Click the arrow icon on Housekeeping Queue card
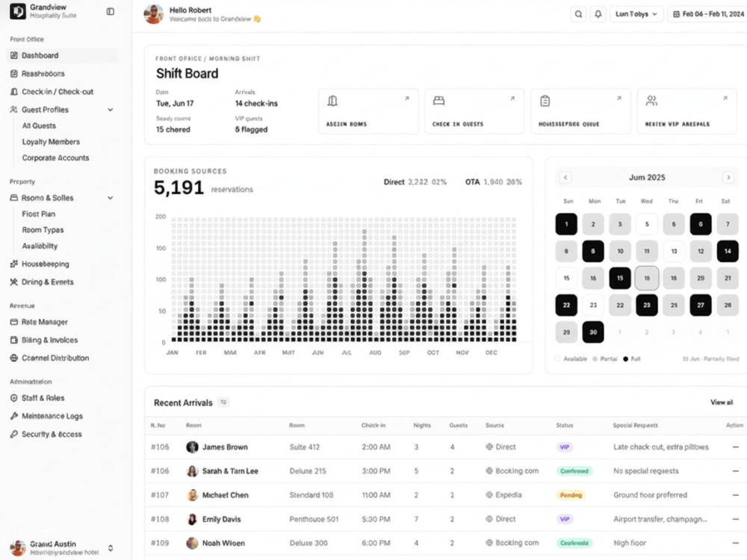Viewport: 747px width, 560px height. point(619,99)
